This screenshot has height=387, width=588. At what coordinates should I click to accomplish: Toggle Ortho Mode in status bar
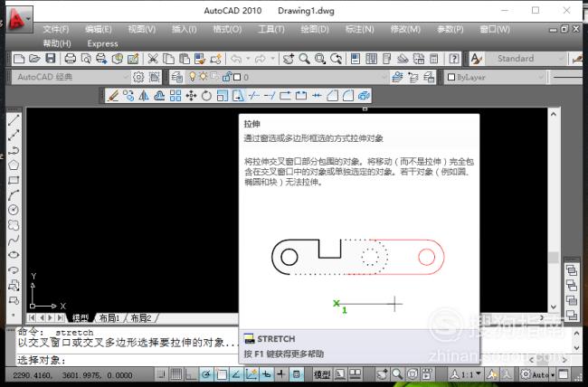pyautogui.click(x=191, y=374)
